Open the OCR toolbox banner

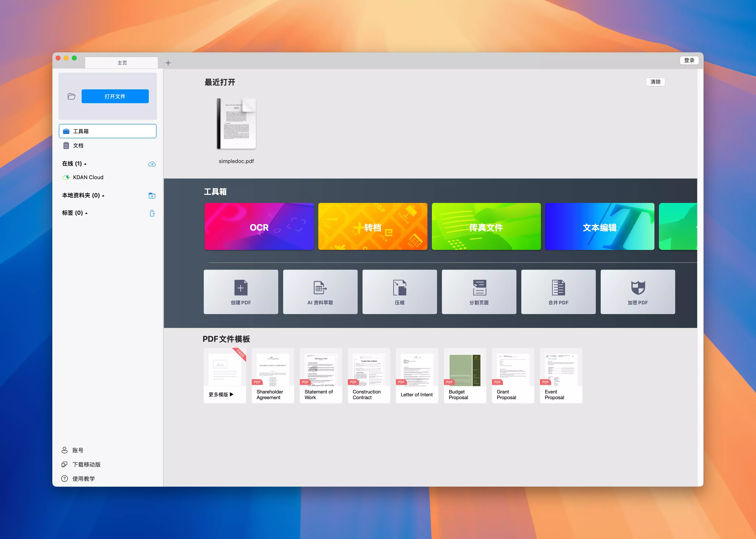[x=259, y=226]
